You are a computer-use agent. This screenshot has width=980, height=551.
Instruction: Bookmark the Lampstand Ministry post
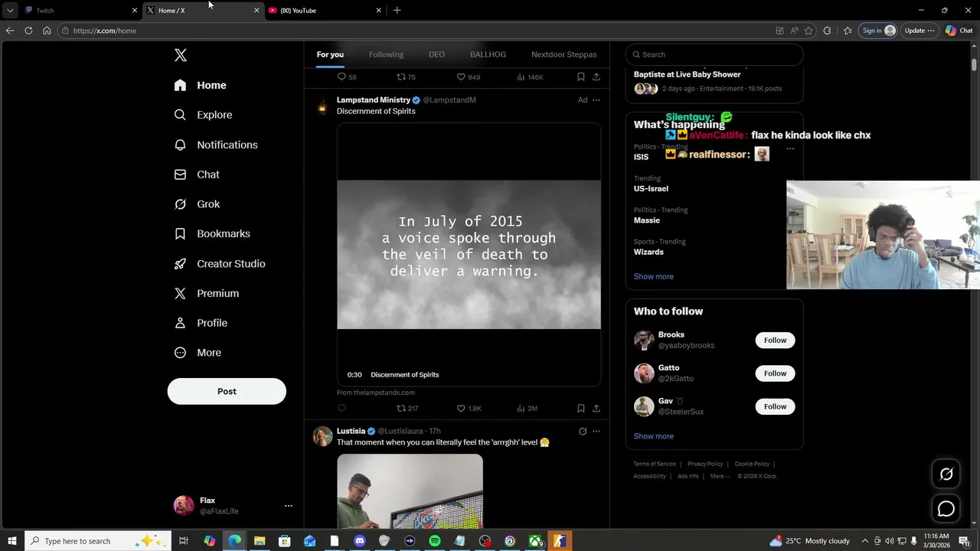click(581, 409)
